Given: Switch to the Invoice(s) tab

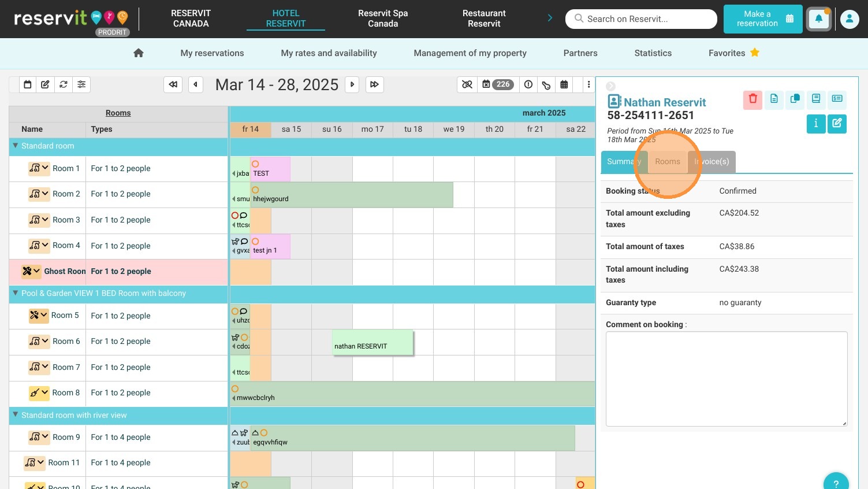Looking at the screenshot, I should (x=711, y=162).
